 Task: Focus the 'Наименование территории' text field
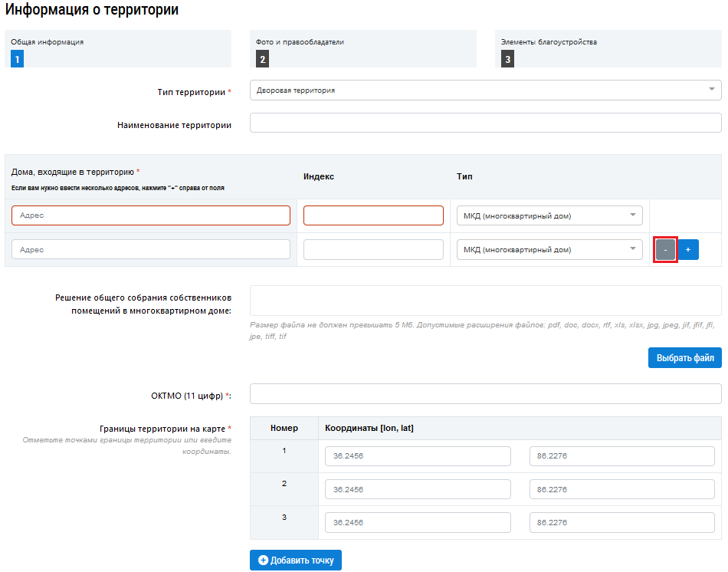[x=485, y=123]
